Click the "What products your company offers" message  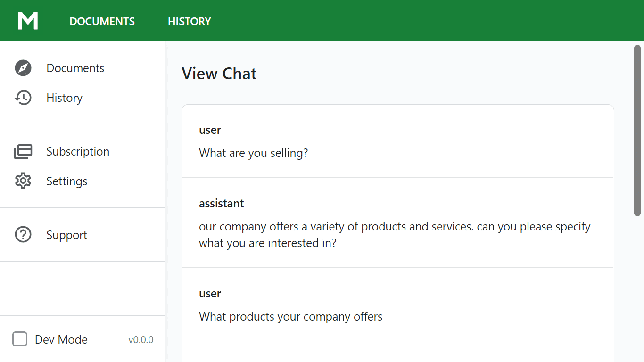[x=290, y=316]
